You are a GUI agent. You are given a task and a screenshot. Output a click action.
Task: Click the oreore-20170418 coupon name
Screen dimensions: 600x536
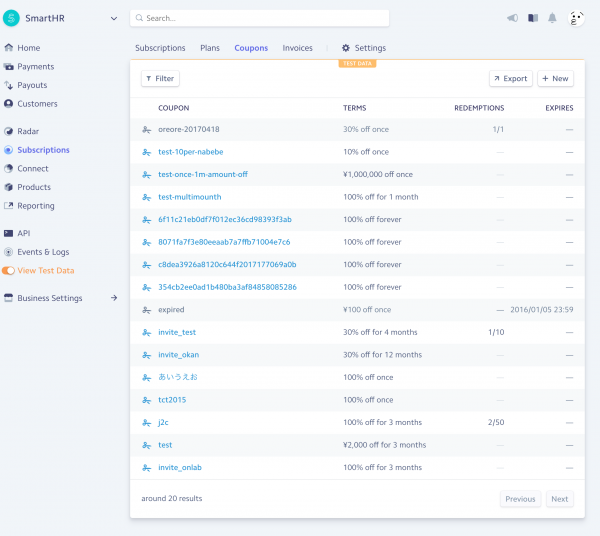coord(189,129)
